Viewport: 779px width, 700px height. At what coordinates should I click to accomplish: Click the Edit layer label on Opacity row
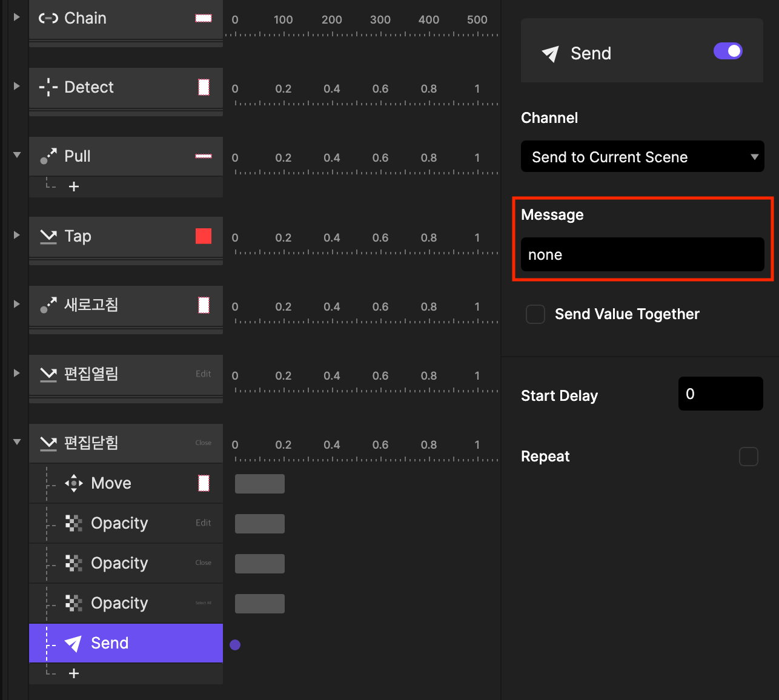click(x=204, y=523)
